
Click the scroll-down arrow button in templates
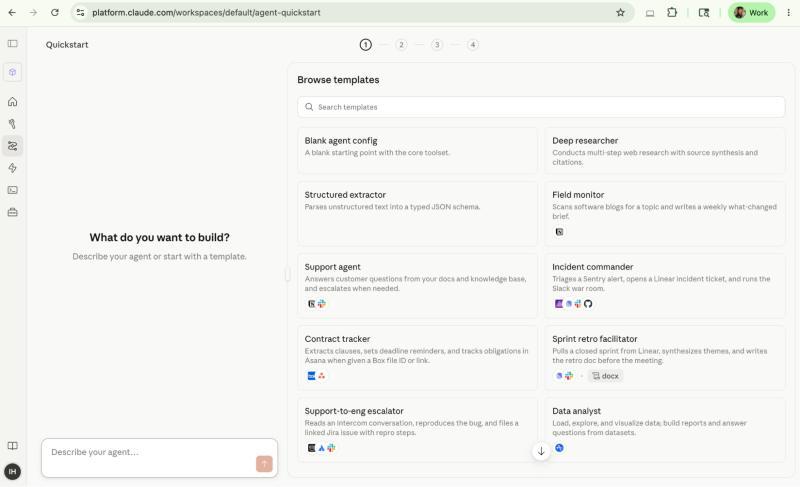[x=541, y=451]
